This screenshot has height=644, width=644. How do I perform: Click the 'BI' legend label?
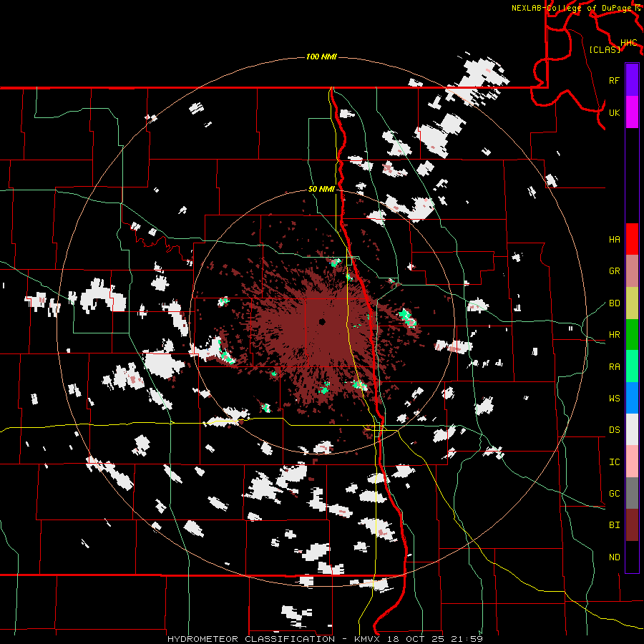tap(614, 525)
